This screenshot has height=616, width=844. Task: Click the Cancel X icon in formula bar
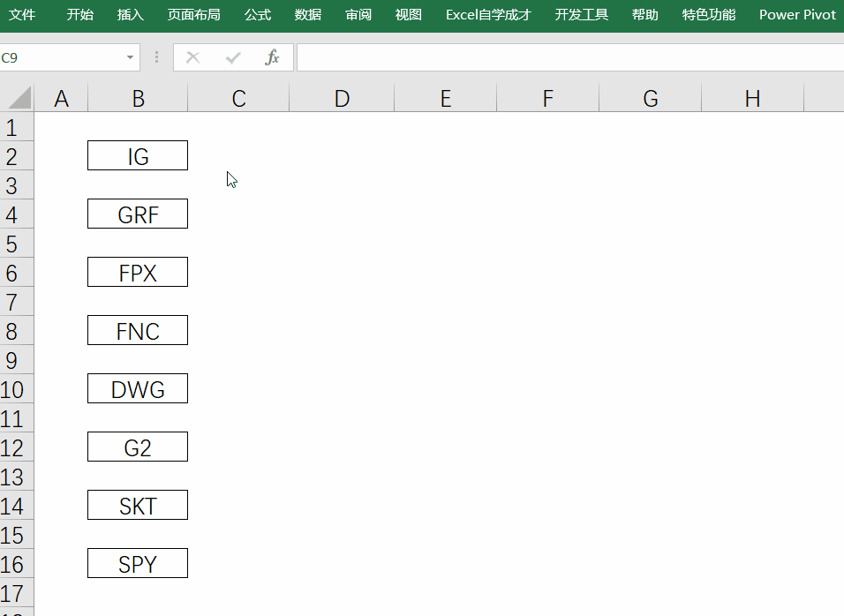193,57
